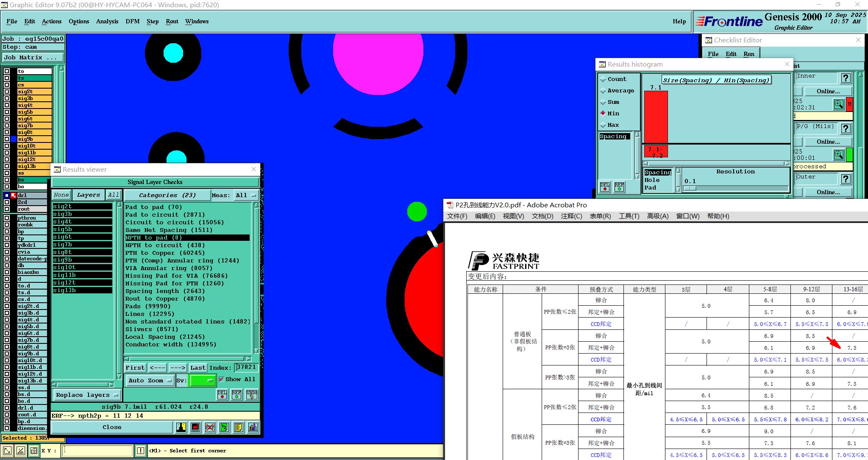The width and height of the screenshot is (868, 460).
Task: Adjust the Resolution slider in histogram
Action: tap(690, 189)
